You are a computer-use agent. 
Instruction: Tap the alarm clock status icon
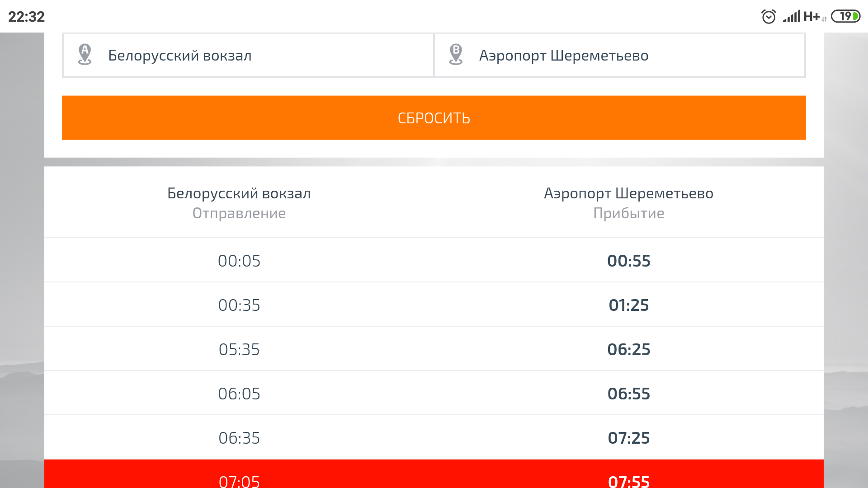point(768,17)
